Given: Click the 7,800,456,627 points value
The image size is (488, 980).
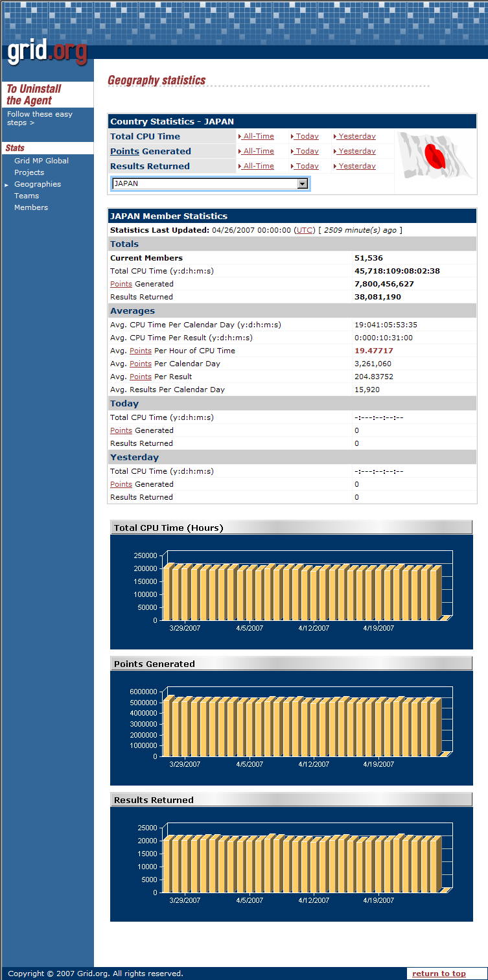Looking at the screenshot, I should click(x=384, y=284).
